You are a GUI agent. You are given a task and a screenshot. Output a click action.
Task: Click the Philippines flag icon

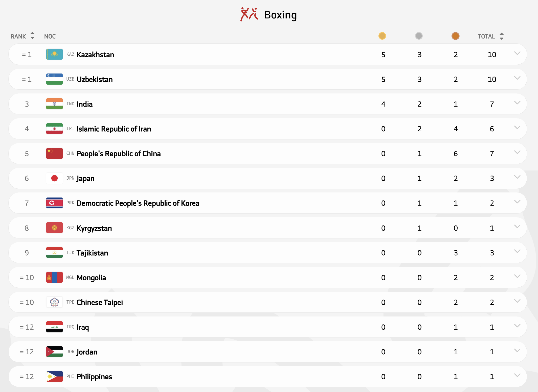(54, 376)
